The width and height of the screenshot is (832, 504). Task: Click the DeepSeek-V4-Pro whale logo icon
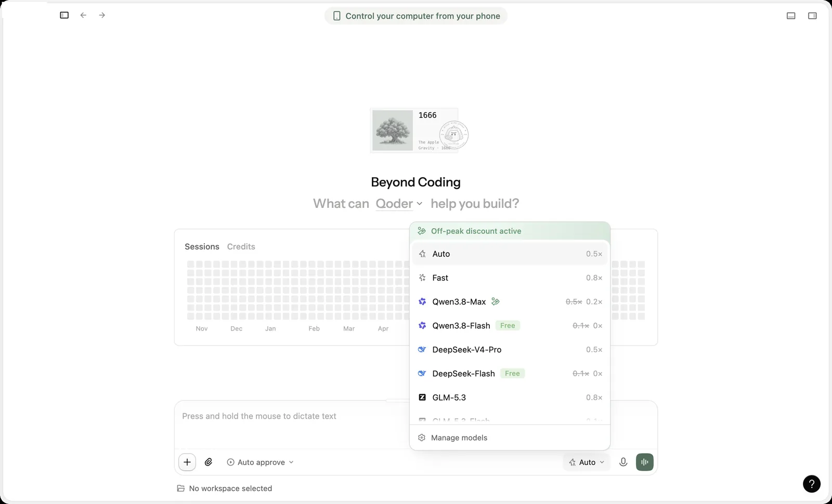422,350
